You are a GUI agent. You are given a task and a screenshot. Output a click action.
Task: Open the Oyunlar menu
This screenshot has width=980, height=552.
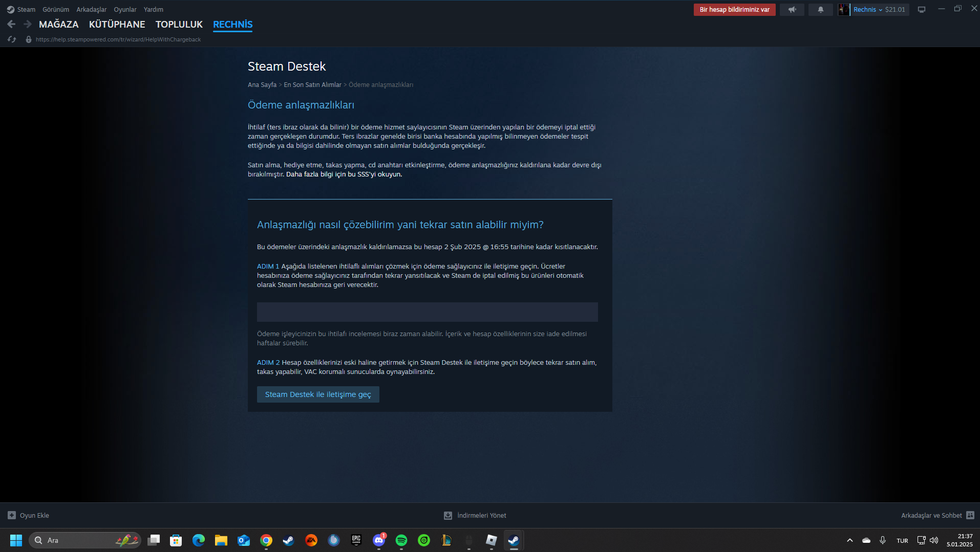click(x=125, y=10)
